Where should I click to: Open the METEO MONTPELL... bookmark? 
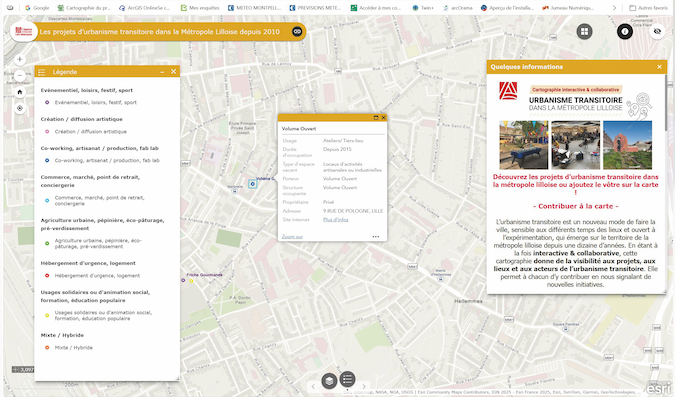coord(254,8)
